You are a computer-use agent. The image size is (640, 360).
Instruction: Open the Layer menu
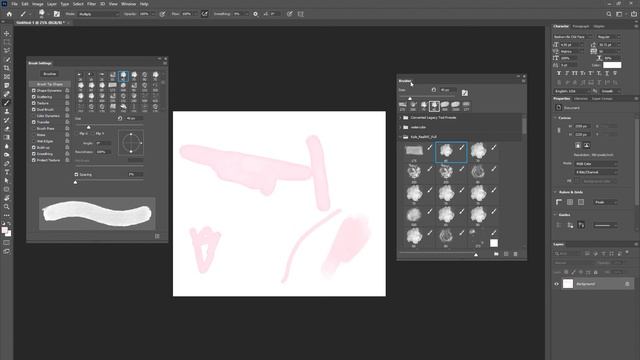click(52, 4)
